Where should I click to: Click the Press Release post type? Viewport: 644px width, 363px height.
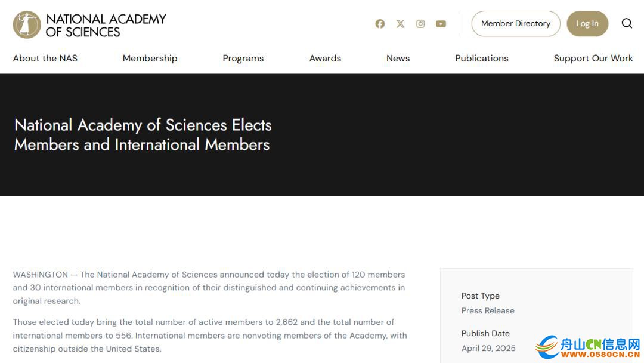pos(488,311)
